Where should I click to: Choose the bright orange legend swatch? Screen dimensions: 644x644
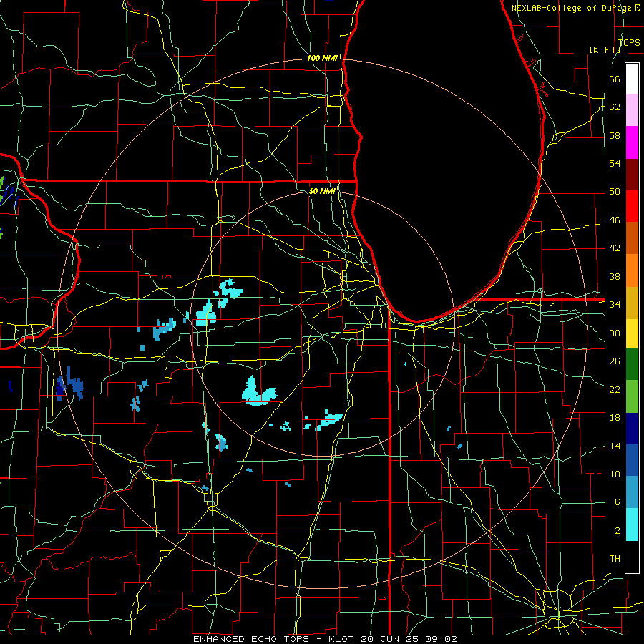tap(632, 270)
